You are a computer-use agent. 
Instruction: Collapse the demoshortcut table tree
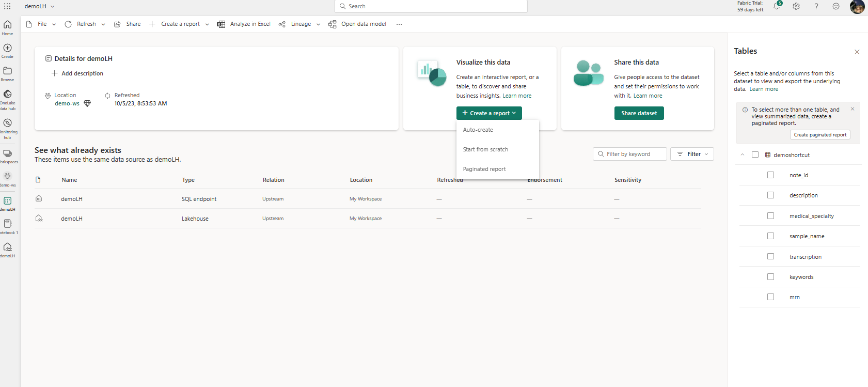coord(743,154)
